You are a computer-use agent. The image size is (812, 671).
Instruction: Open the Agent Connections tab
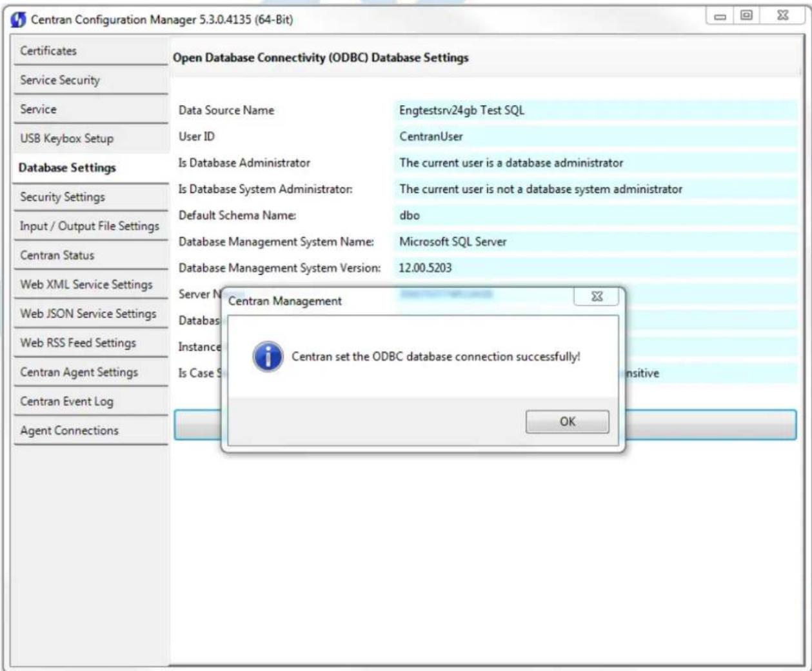point(90,430)
